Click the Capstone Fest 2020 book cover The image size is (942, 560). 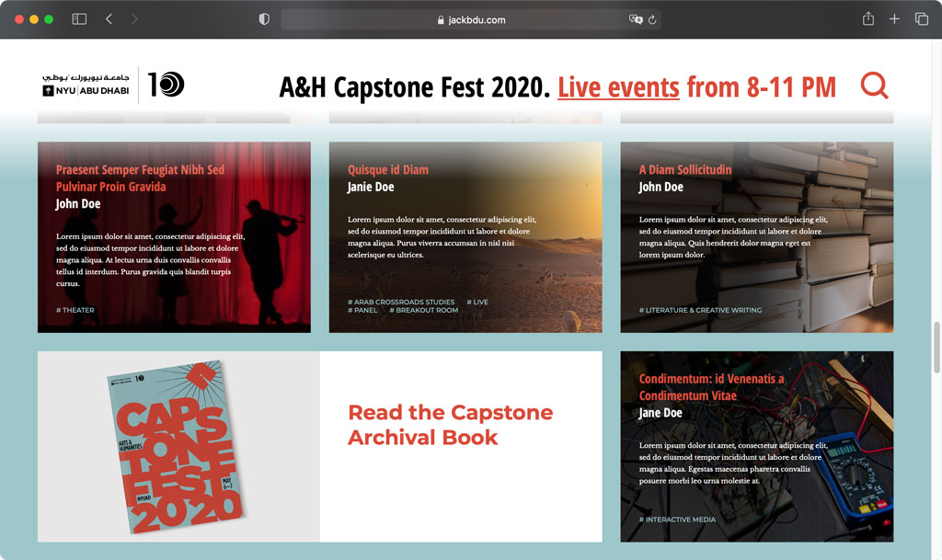(x=178, y=446)
